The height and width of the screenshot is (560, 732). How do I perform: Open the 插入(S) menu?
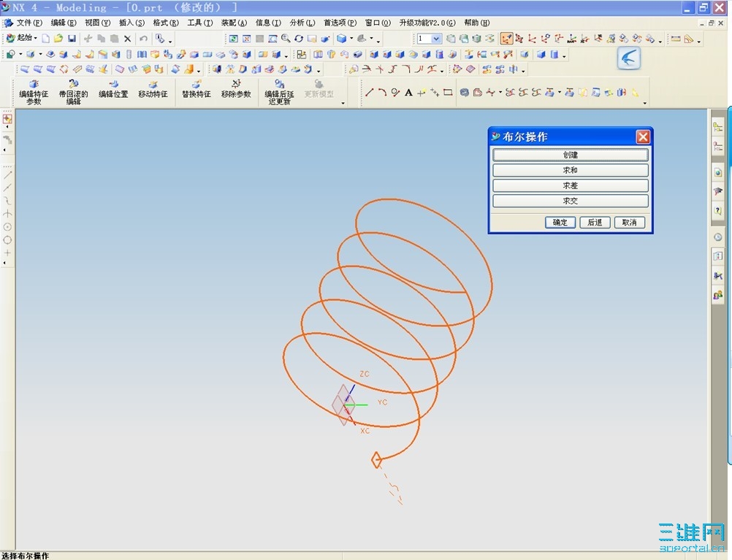tap(131, 23)
